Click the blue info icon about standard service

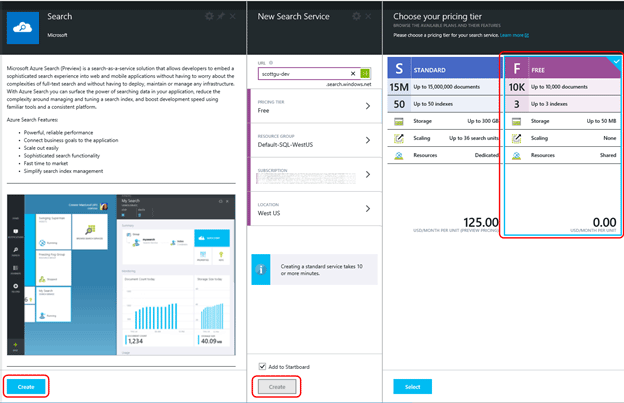261,269
